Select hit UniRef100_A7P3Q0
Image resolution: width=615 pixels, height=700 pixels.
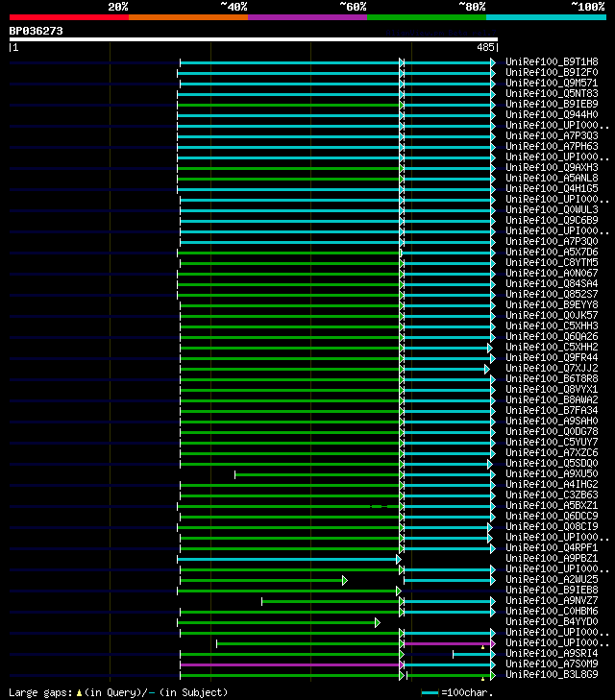pyautogui.click(x=552, y=242)
